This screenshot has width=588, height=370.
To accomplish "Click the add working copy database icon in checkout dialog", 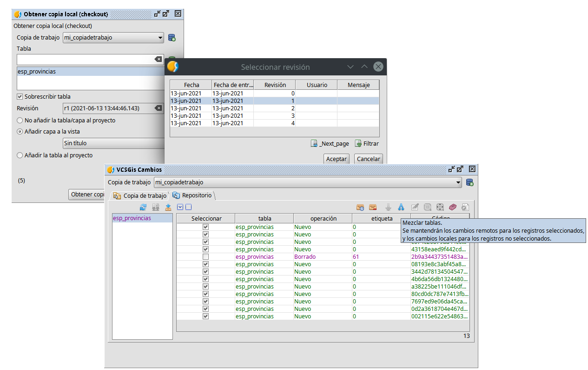I will point(172,38).
